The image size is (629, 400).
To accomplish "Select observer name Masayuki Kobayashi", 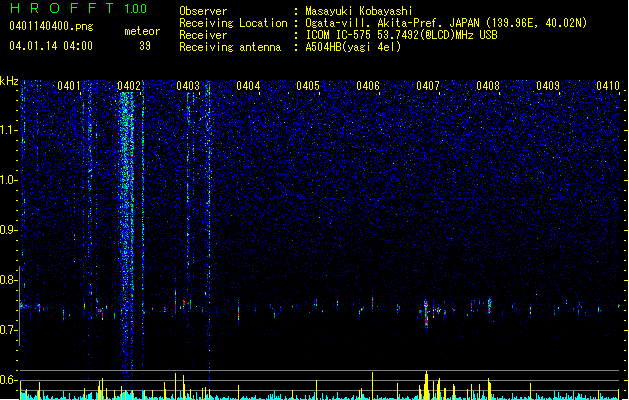I will pyautogui.click(x=359, y=11).
